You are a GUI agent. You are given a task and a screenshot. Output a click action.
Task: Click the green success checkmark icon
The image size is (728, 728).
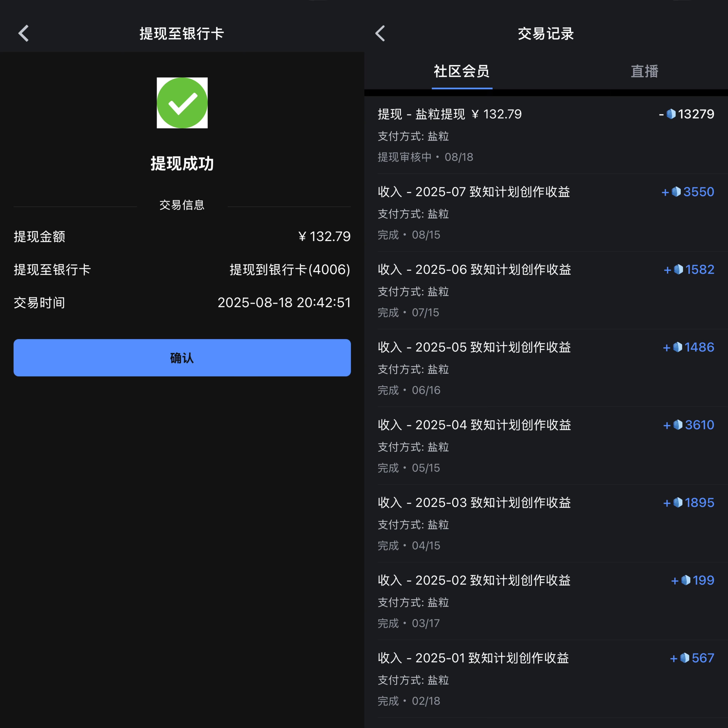182,103
